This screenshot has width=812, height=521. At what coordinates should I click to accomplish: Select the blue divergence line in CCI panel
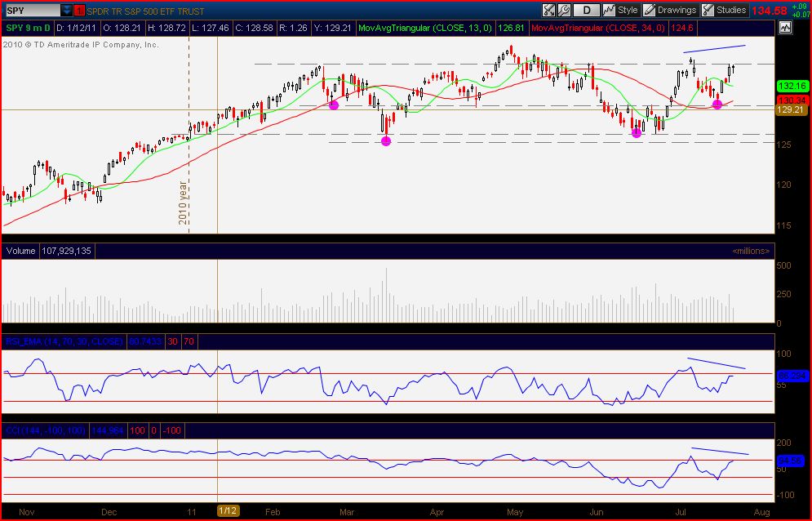(x=720, y=451)
